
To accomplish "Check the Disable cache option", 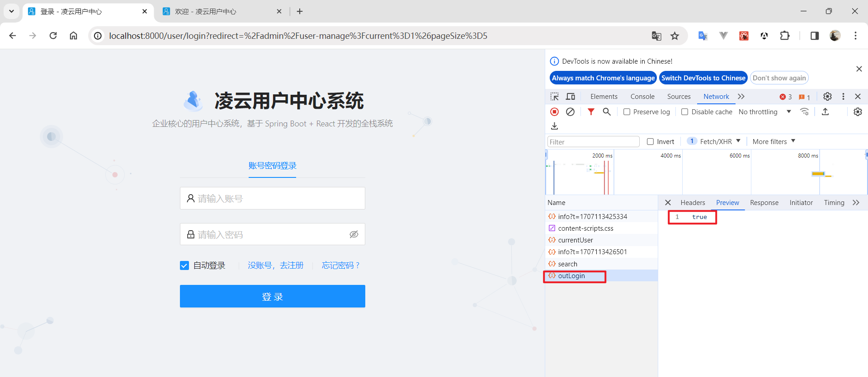I will 685,112.
